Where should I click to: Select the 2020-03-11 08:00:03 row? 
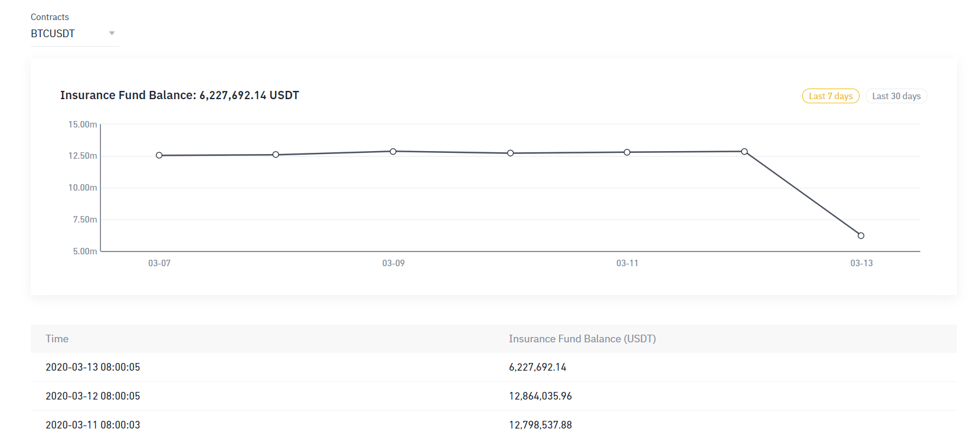point(93,425)
